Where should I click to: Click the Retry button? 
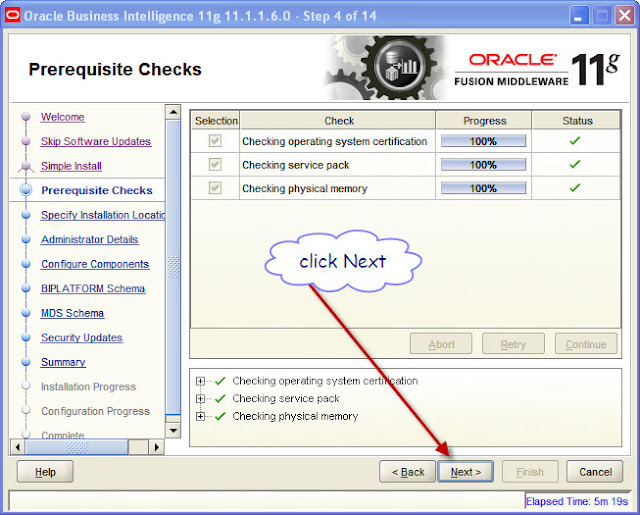click(x=513, y=344)
